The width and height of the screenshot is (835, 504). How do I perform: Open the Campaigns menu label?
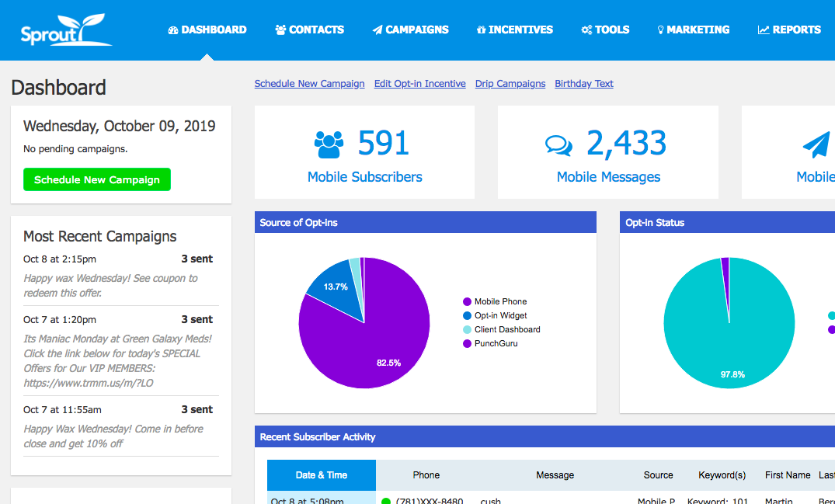417,30
